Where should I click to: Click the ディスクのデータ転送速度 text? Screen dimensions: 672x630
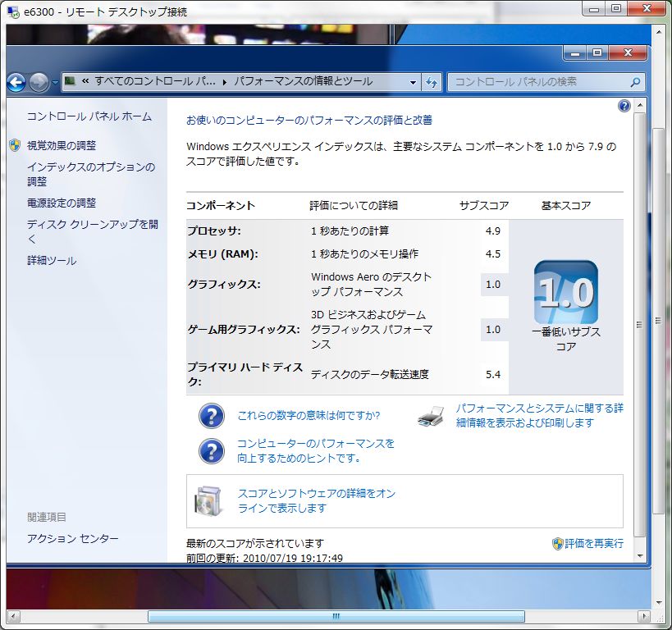point(370,375)
